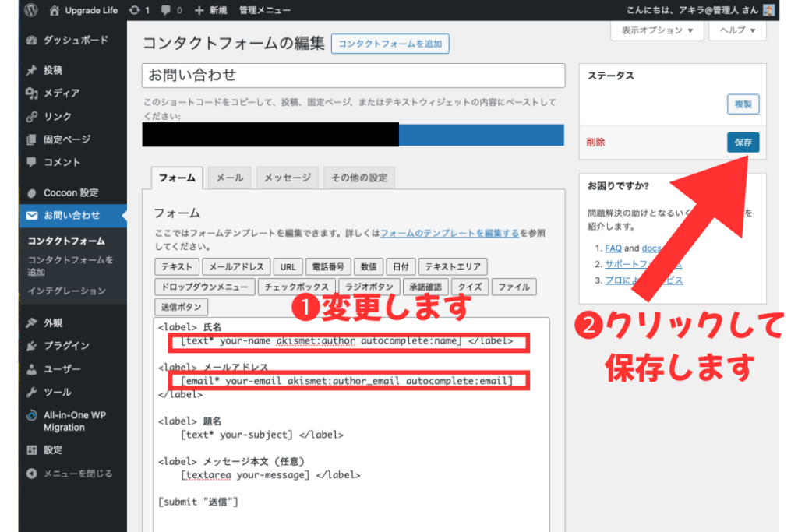Click the WordPress logo icon
Viewport: 798px width, 532px height.
(x=30, y=10)
